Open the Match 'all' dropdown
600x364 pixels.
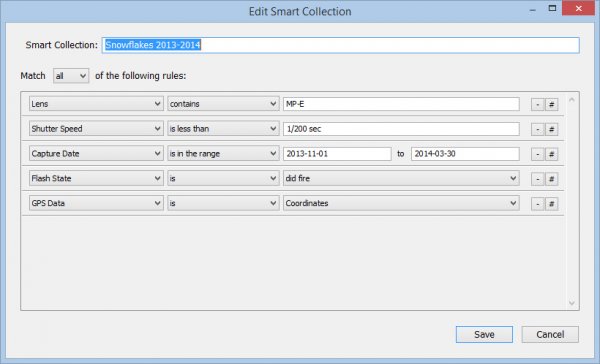(x=71, y=76)
